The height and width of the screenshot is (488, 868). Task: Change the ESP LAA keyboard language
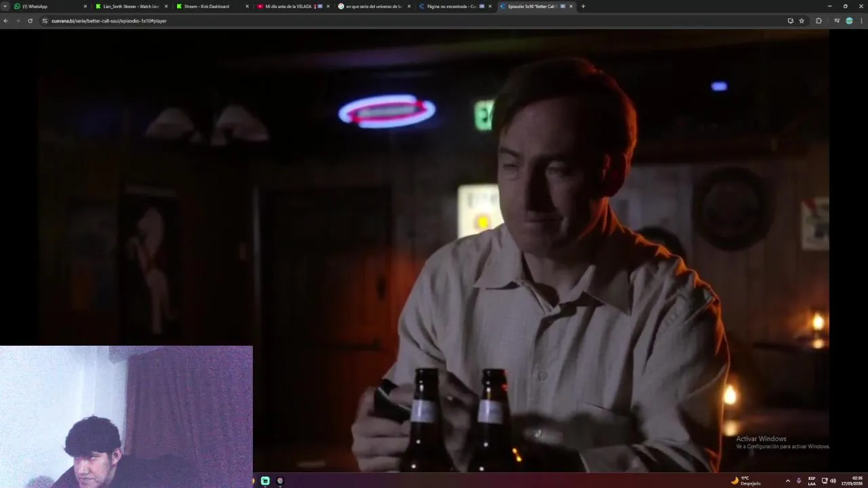(x=812, y=481)
